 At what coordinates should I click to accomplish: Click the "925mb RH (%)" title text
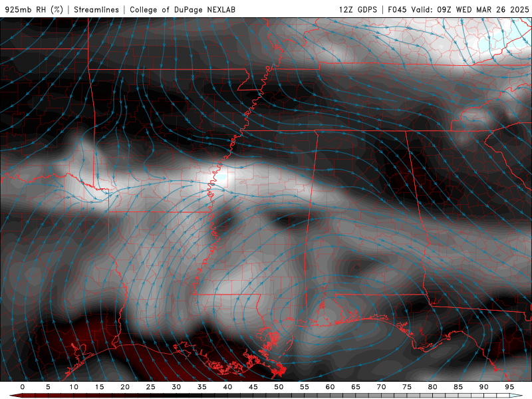pos(34,9)
